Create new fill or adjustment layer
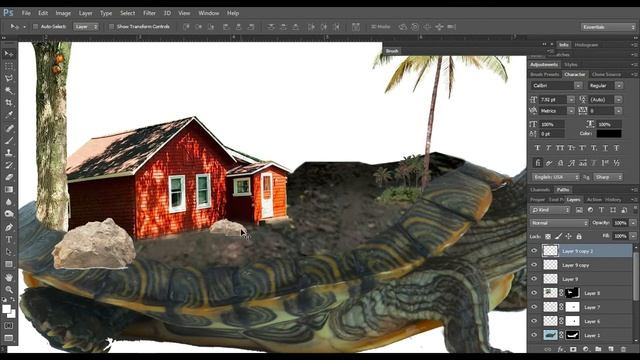 coord(586,349)
